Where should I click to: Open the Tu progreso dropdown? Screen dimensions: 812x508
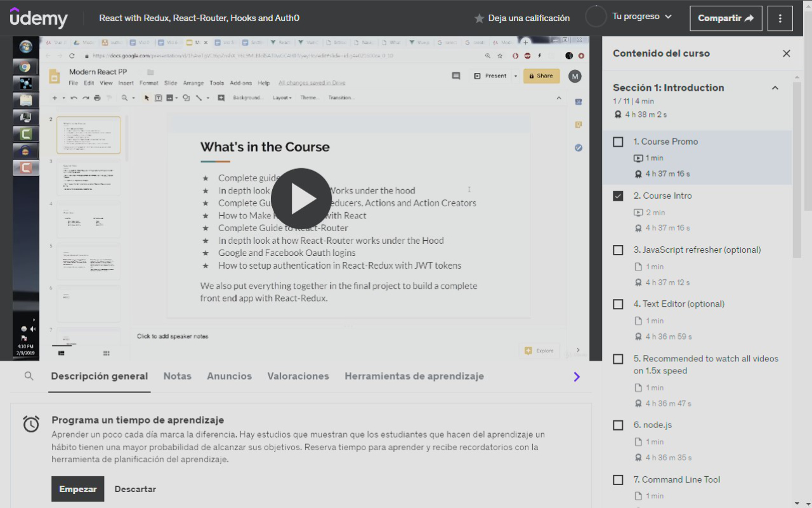(x=641, y=17)
